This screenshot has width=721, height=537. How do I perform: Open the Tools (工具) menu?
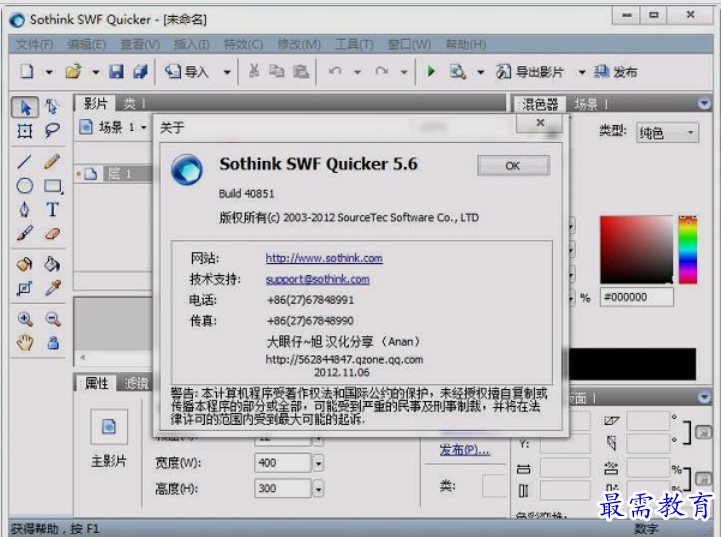[354, 45]
